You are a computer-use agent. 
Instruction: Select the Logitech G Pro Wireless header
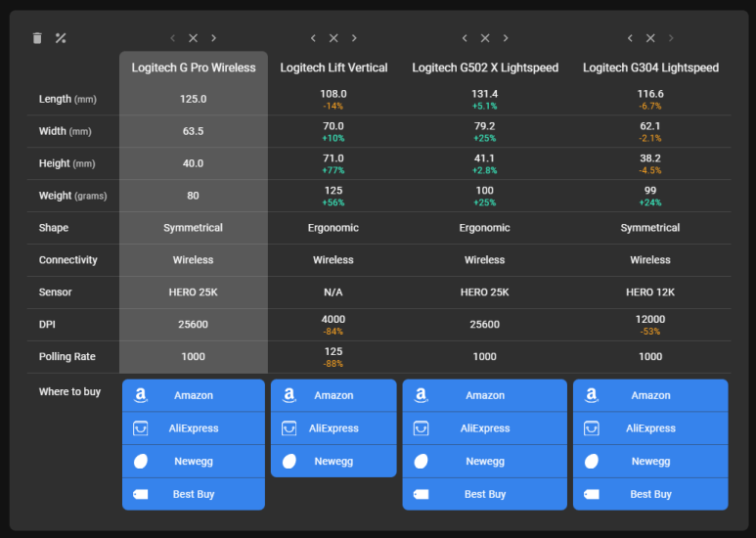[194, 67]
